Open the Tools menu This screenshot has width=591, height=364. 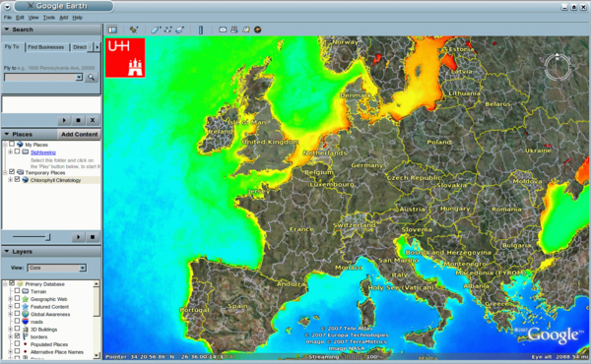48,18
